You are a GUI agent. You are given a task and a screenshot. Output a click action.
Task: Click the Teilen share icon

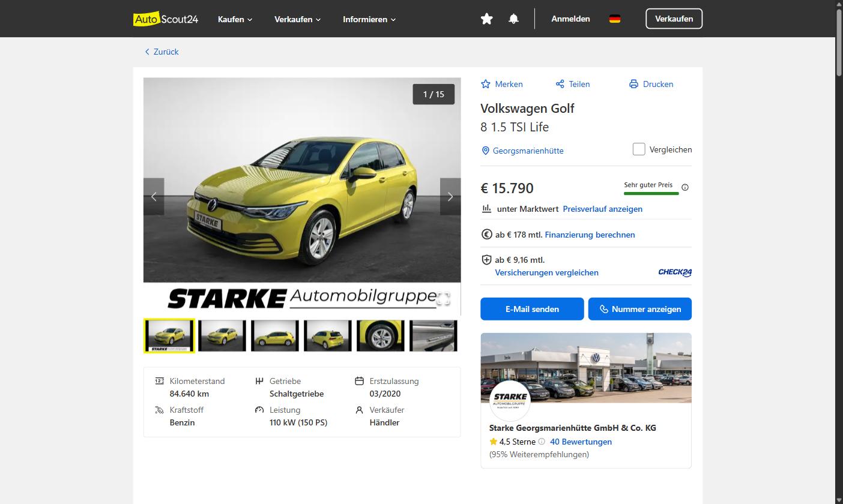[560, 84]
